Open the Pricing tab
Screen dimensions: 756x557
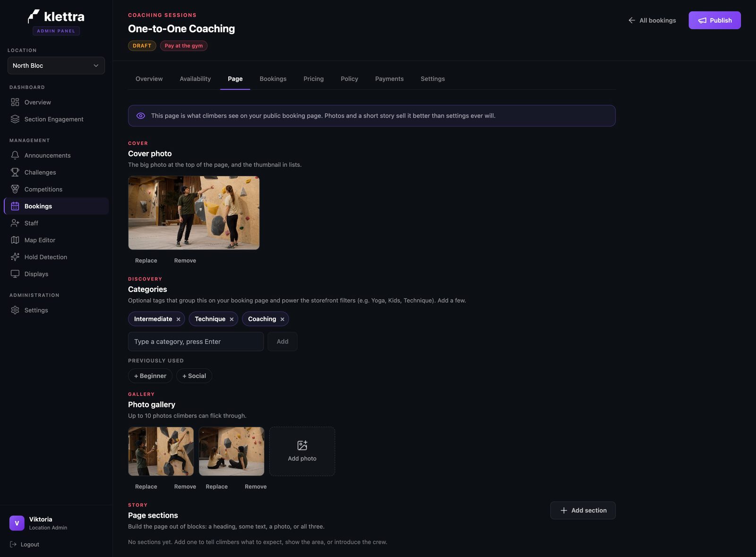(x=314, y=79)
